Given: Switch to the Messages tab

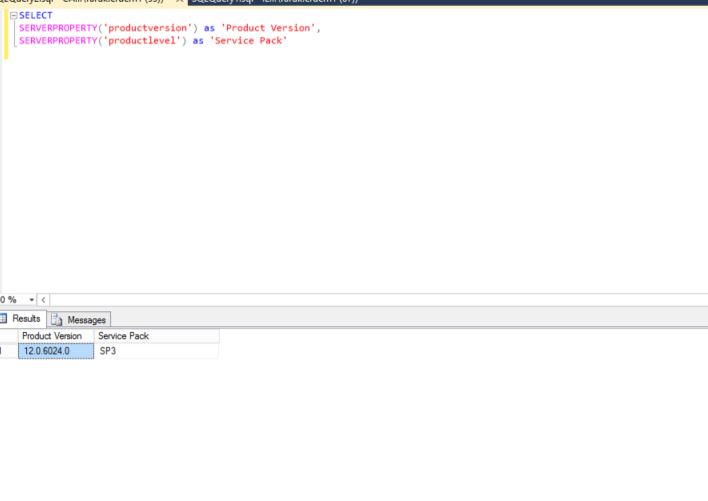Looking at the screenshot, I should tap(79, 320).
